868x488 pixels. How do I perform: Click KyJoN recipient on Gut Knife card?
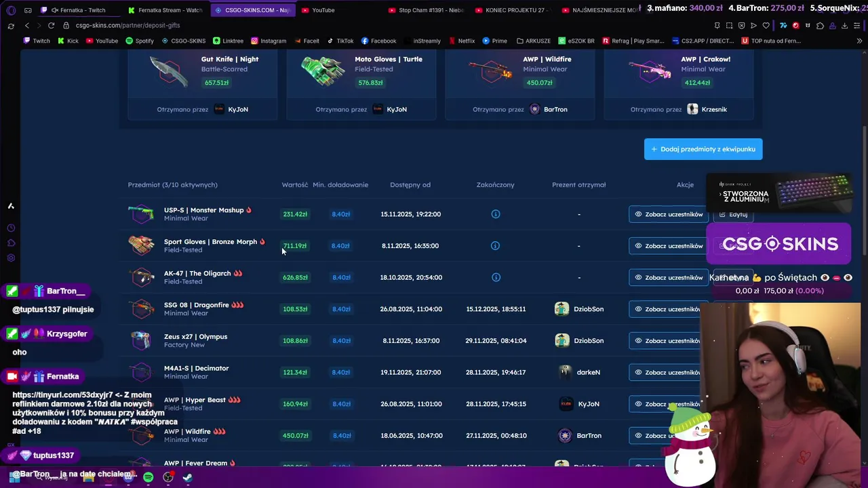(231, 109)
